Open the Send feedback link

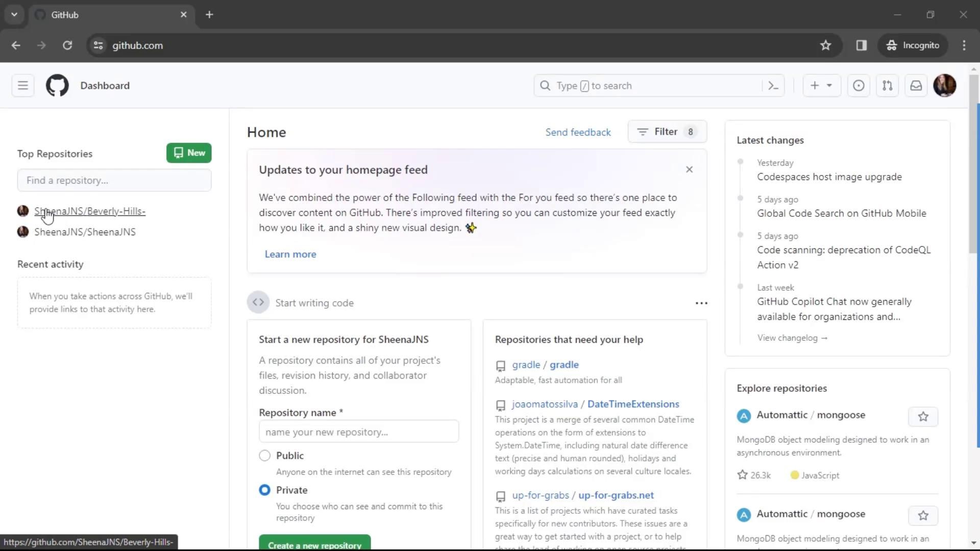click(x=578, y=132)
